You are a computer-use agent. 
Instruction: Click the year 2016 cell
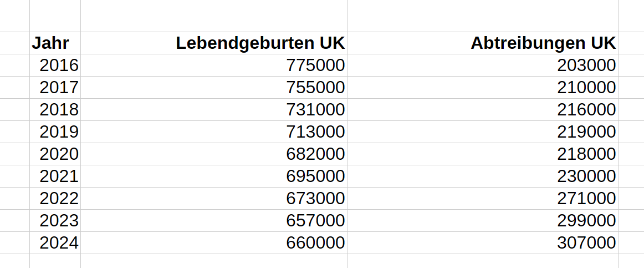pyautogui.click(x=59, y=65)
